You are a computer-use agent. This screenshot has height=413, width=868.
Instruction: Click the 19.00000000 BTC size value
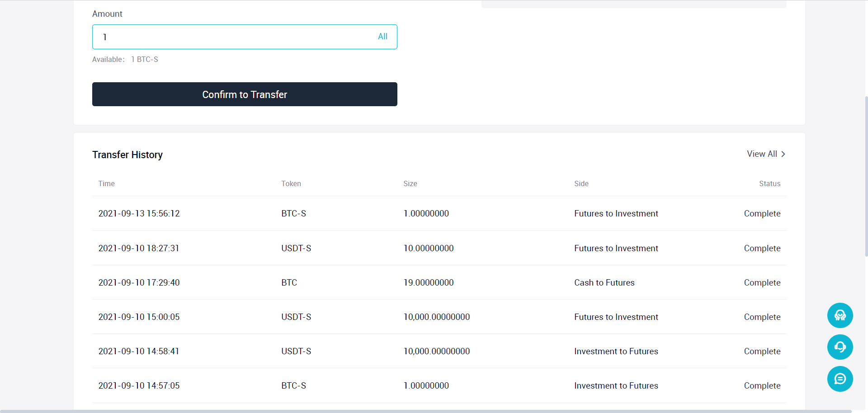coord(429,282)
